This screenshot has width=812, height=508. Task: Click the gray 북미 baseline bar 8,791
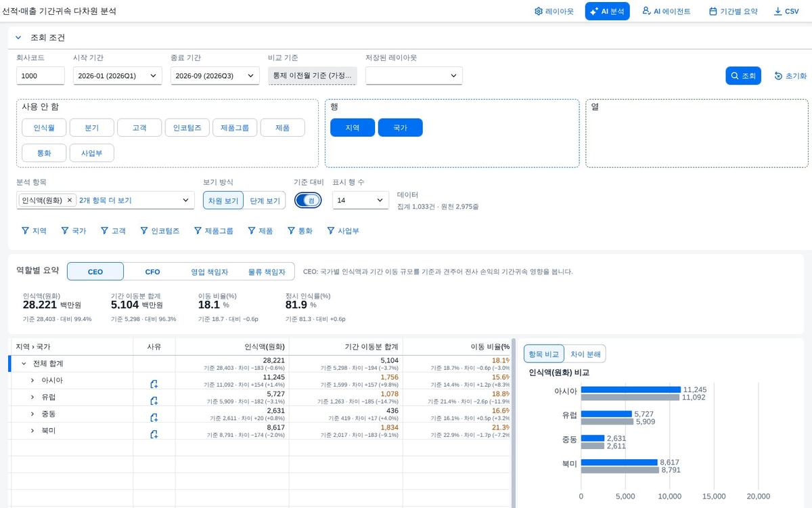[x=620, y=470]
